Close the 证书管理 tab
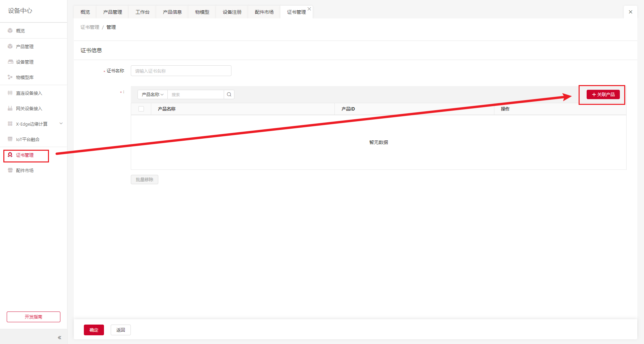The height and width of the screenshot is (344, 644). click(309, 9)
